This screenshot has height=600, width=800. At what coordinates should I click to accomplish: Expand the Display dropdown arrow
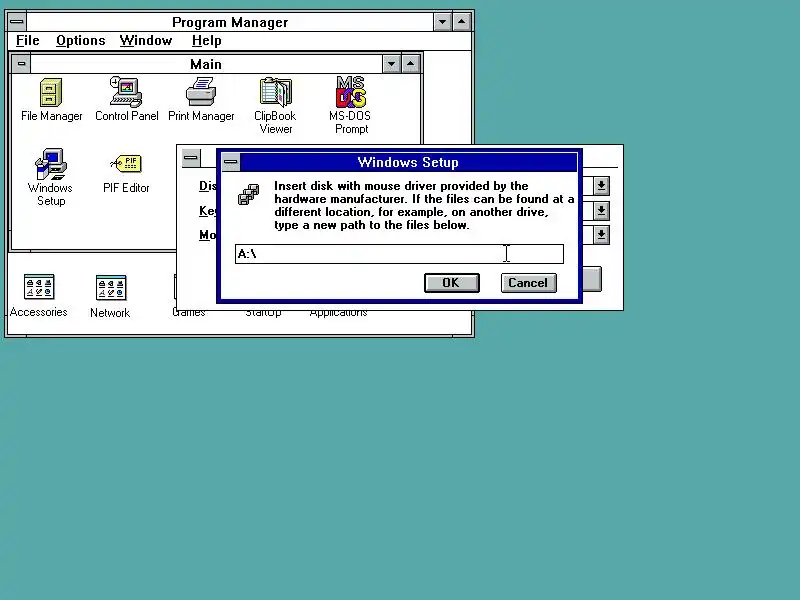(602, 186)
